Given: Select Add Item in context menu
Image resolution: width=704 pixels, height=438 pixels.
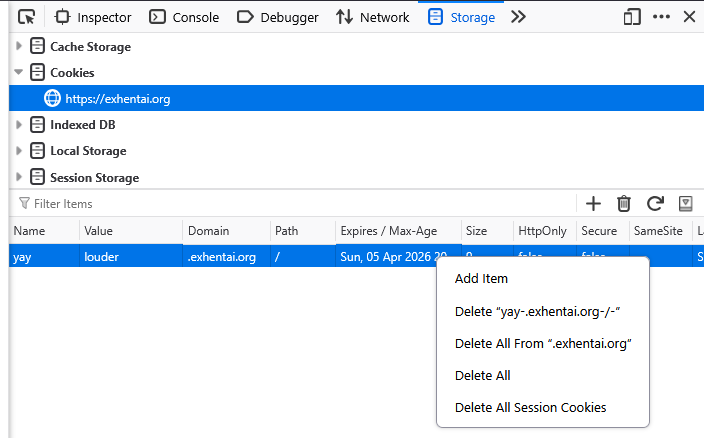Looking at the screenshot, I should 481,279.
